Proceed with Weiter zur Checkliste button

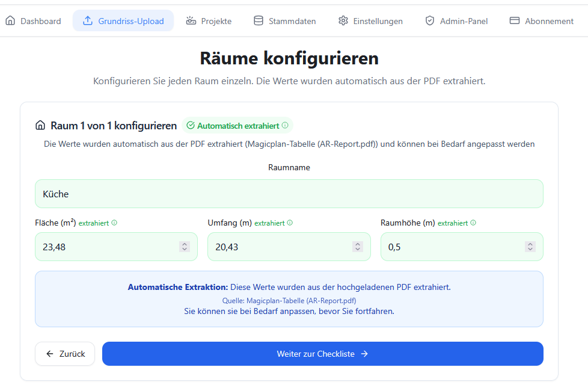pyautogui.click(x=322, y=354)
